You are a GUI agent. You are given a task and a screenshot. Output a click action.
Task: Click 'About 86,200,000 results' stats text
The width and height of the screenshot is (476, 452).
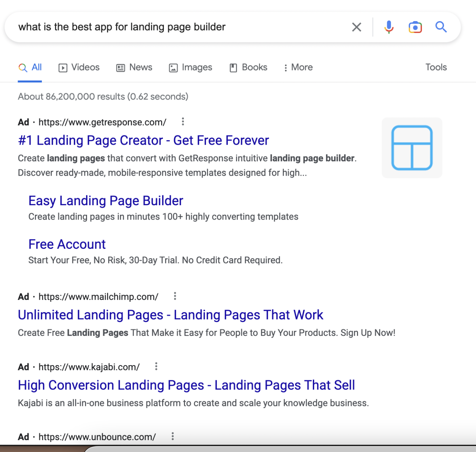pyautogui.click(x=103, y=97)
